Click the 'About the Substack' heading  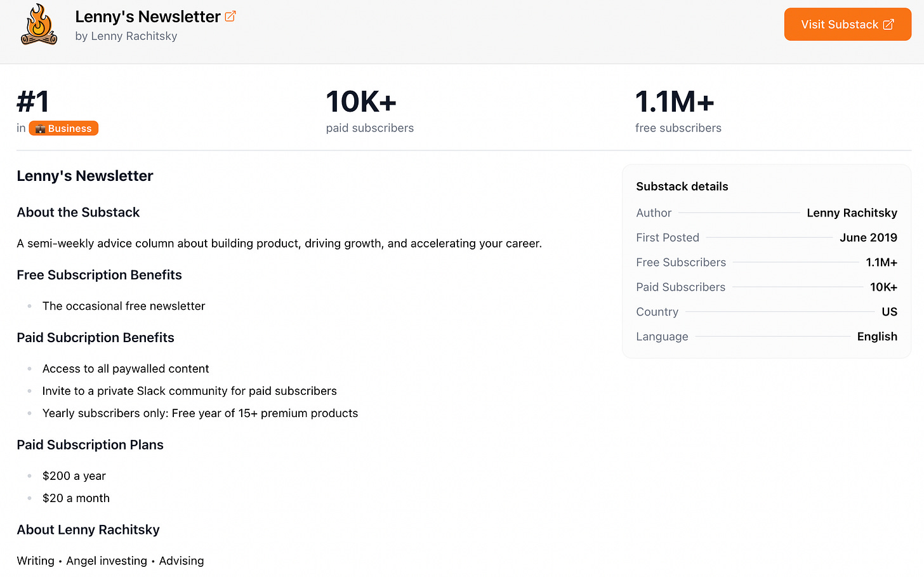[78, 213]
